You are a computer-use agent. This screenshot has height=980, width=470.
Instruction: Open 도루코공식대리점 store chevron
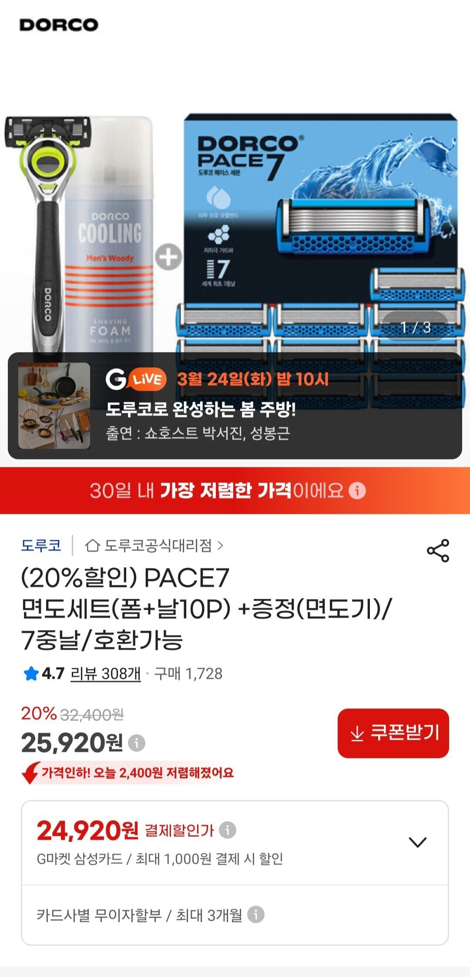220,545
